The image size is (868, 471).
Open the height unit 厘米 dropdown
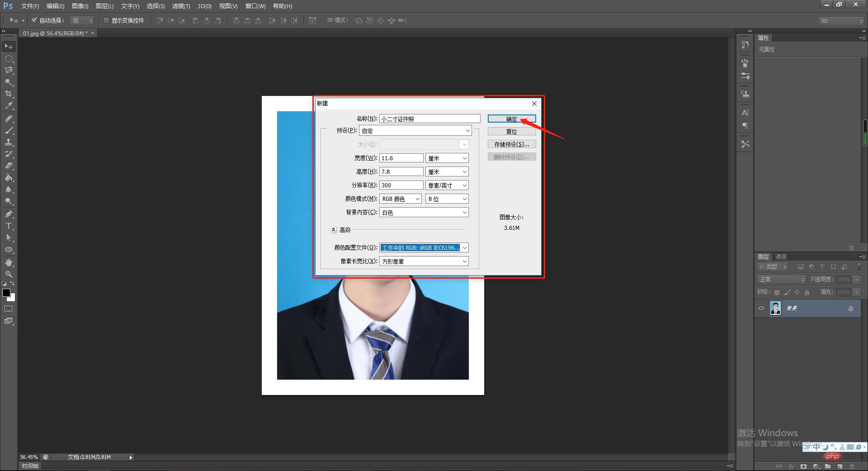click(x=447, y=171)
